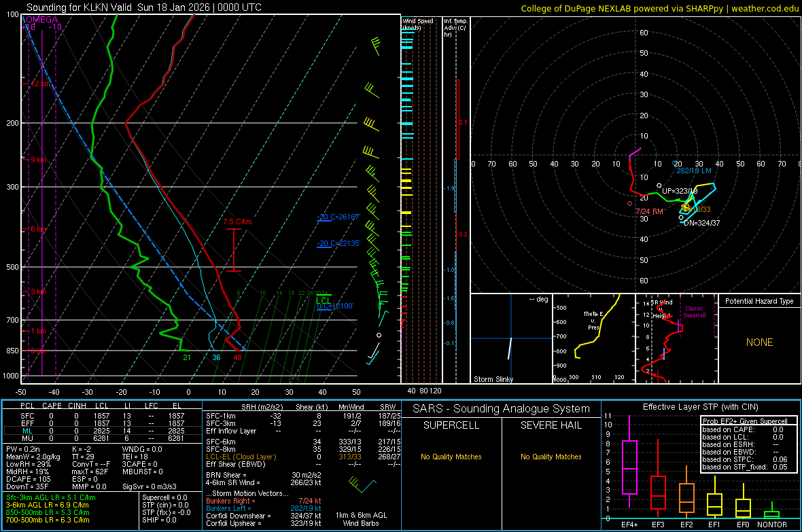
Task: Click the 'Bunkers Left =' storm motion row
Action: (x=264, y=508)
